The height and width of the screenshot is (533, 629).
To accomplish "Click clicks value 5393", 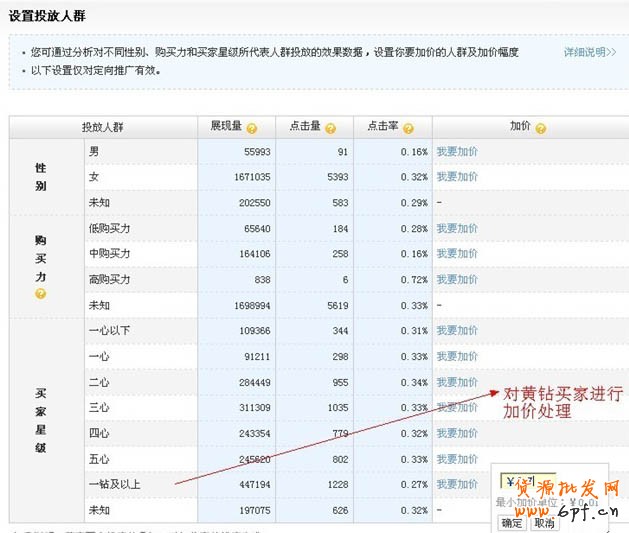I will point(338,177).
